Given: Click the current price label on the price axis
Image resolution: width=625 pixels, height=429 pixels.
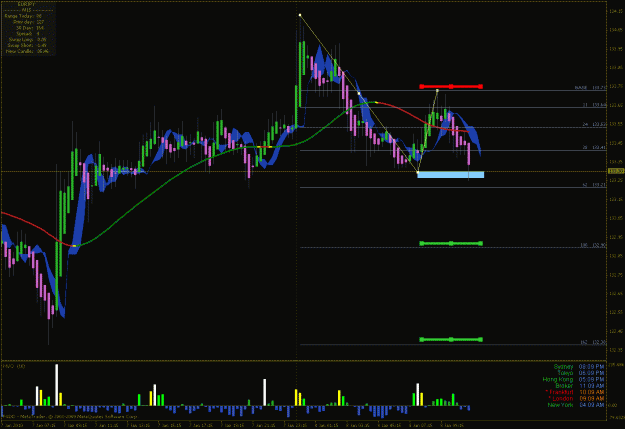Looking at the screenshot, I should pos(616,171).
